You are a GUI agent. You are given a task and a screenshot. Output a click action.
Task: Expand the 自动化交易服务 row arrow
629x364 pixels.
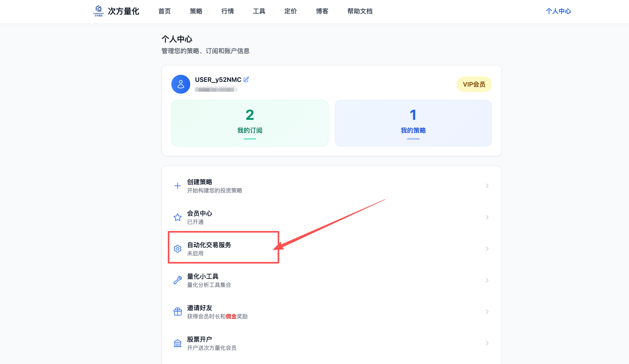[487, 249]
